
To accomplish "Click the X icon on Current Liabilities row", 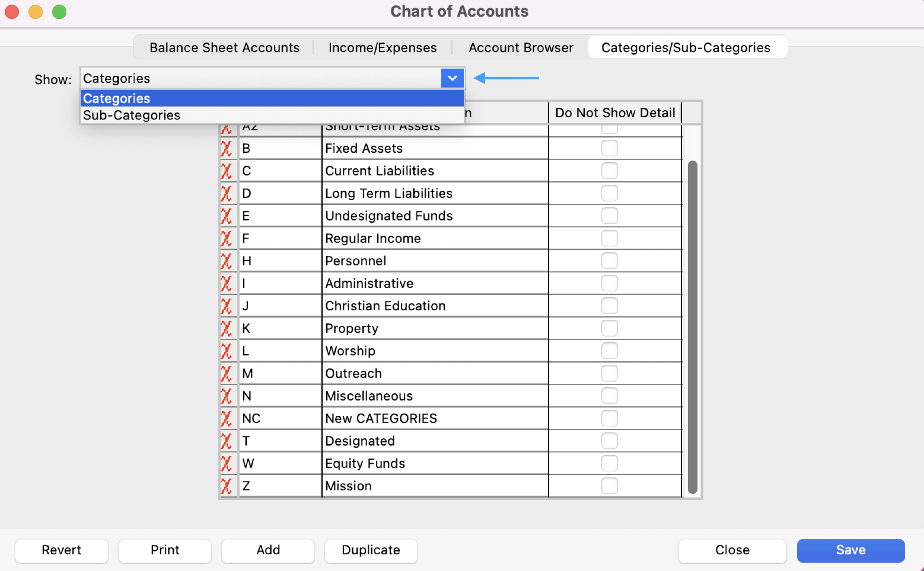I will pyautogui.click(x=226, y=171).
